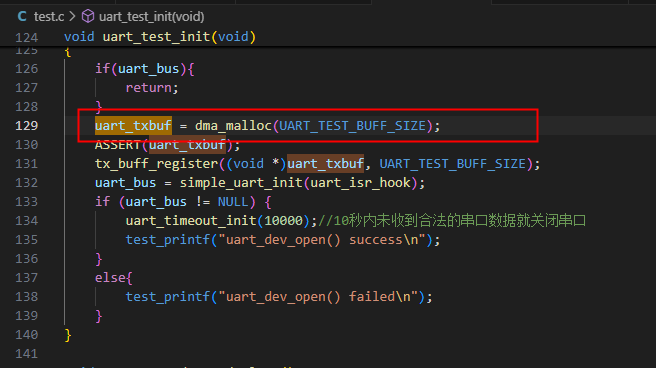Click "uart_dev_open() success\n" string
This screenshot has height=368, width=656.
click(322, 240)
